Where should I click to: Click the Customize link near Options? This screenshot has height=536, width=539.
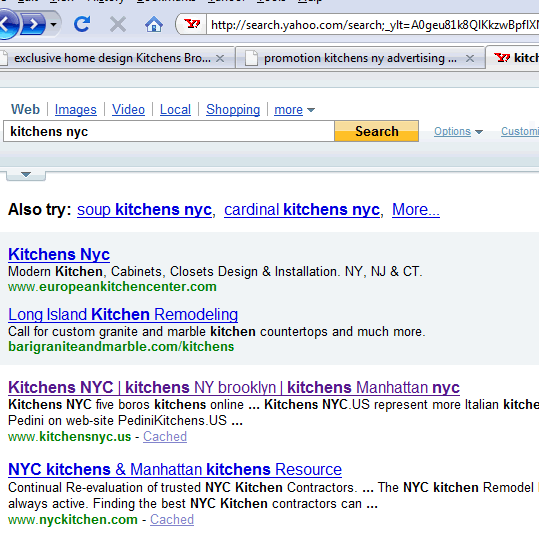tap(520, 131)
